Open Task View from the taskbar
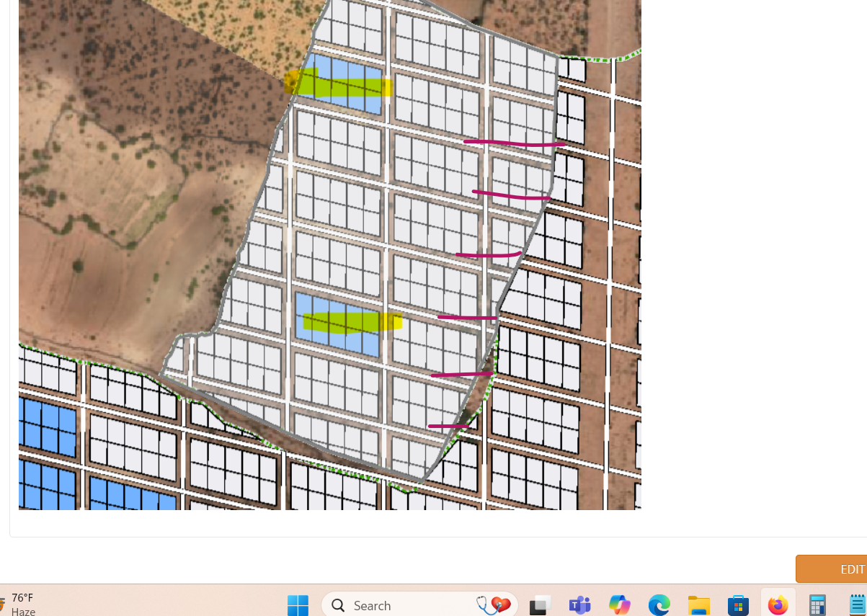 click(x=541, y=605)
